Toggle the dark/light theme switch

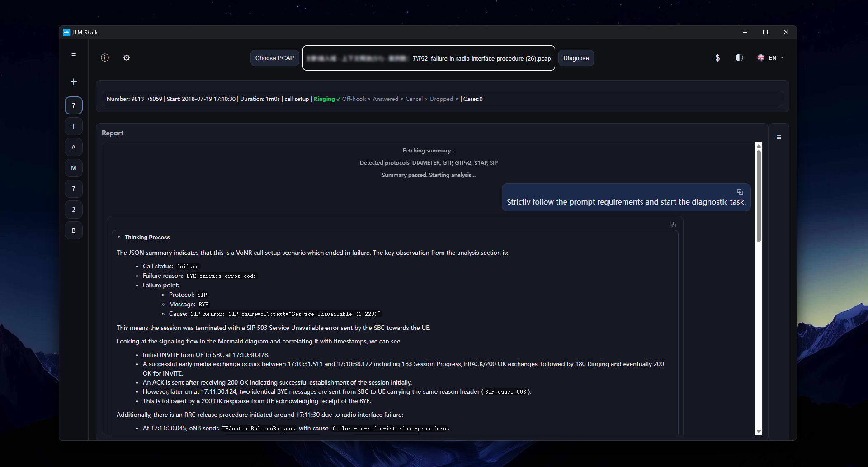tap(739, 57)
